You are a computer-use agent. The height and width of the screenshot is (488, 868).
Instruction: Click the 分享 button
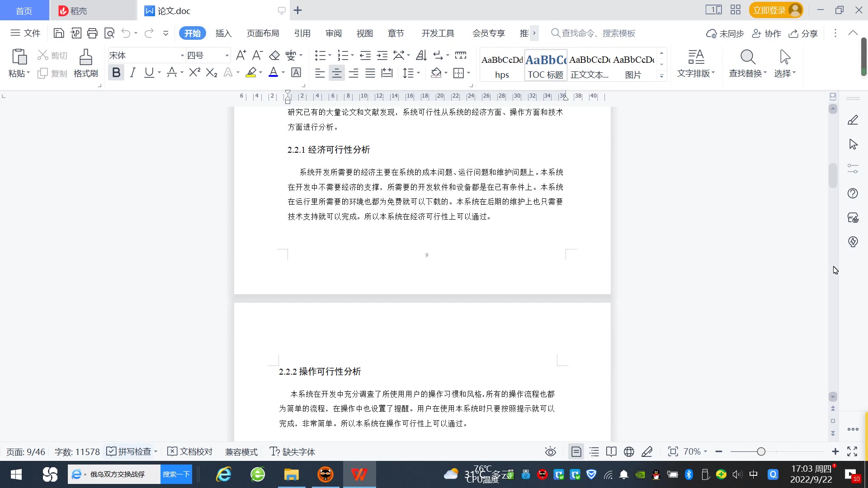point(803,33)
